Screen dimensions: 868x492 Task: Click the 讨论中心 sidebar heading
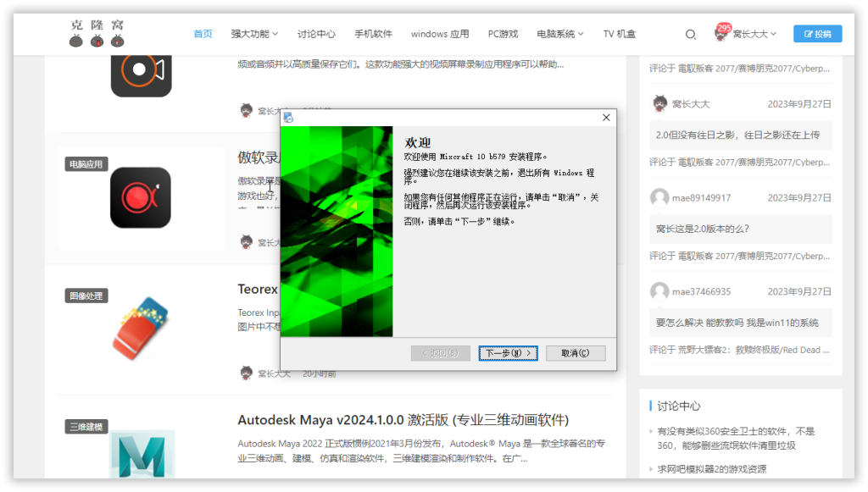click(x=679, y=406)
